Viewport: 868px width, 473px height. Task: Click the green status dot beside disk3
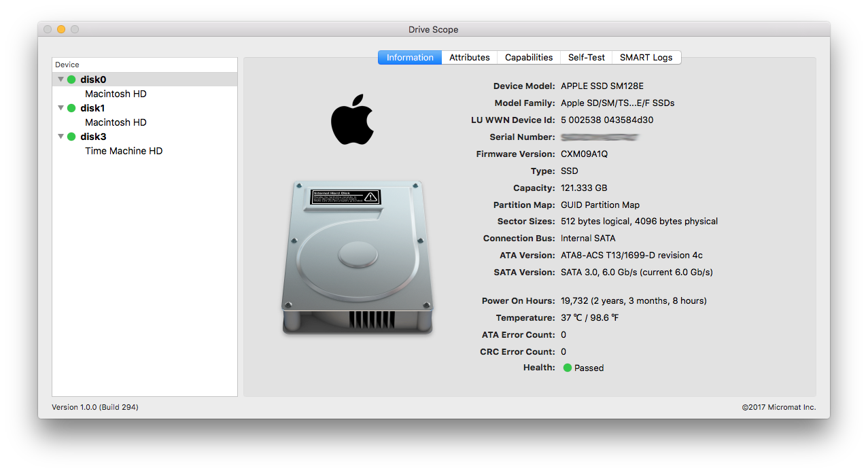[71, 137]
